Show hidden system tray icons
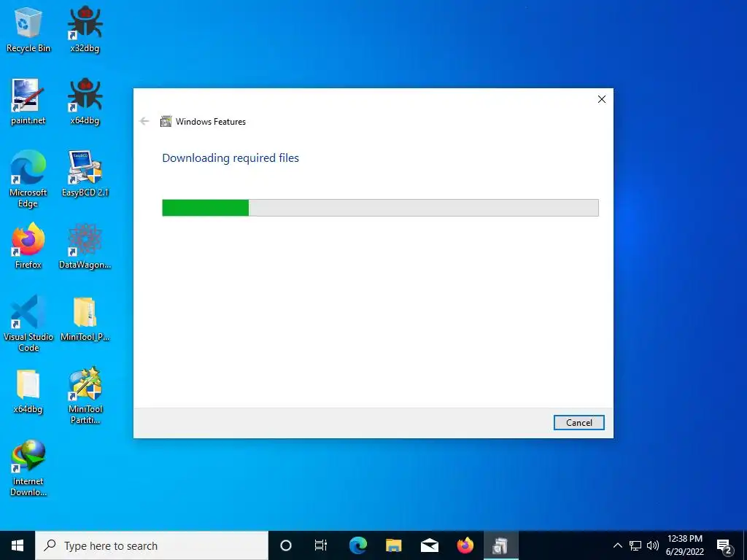Viewport: 747px width, 560px height. [617, 545]
